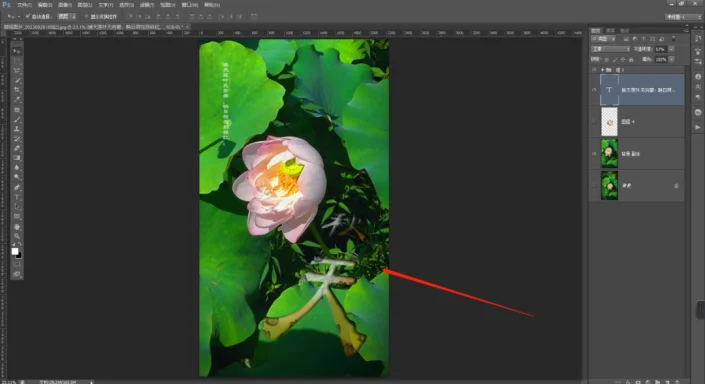Viewport: 705px width, 384px height.
Task: Select the Path Selection tool
Action: [17, 206]
